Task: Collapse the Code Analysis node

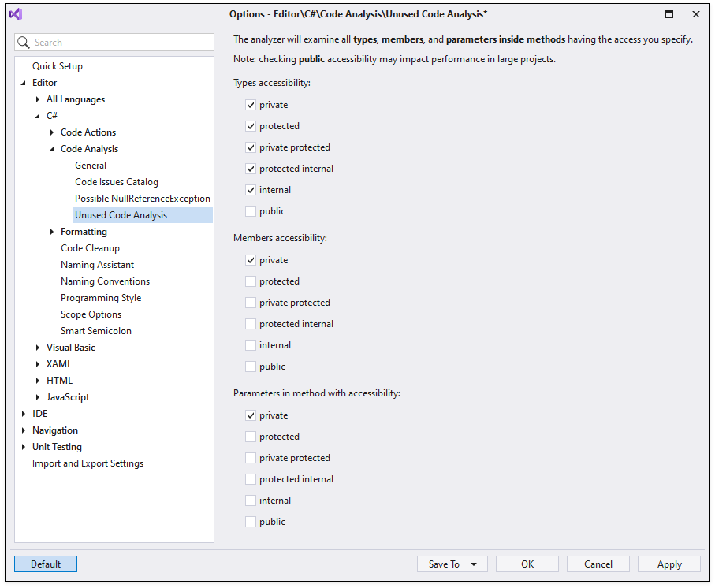Action: [50, 148]
